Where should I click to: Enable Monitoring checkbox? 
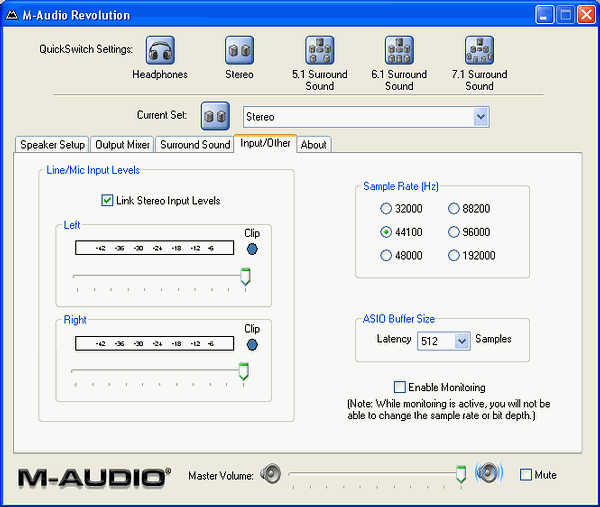[399, 387]
